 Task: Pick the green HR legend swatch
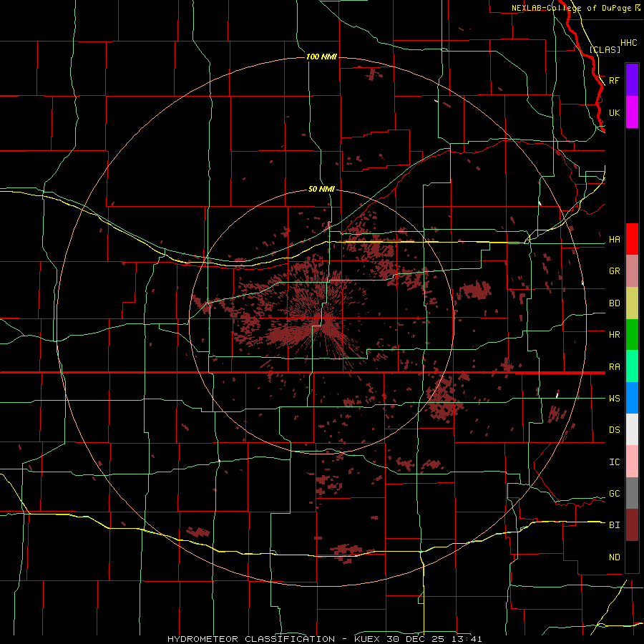(632, 335)
